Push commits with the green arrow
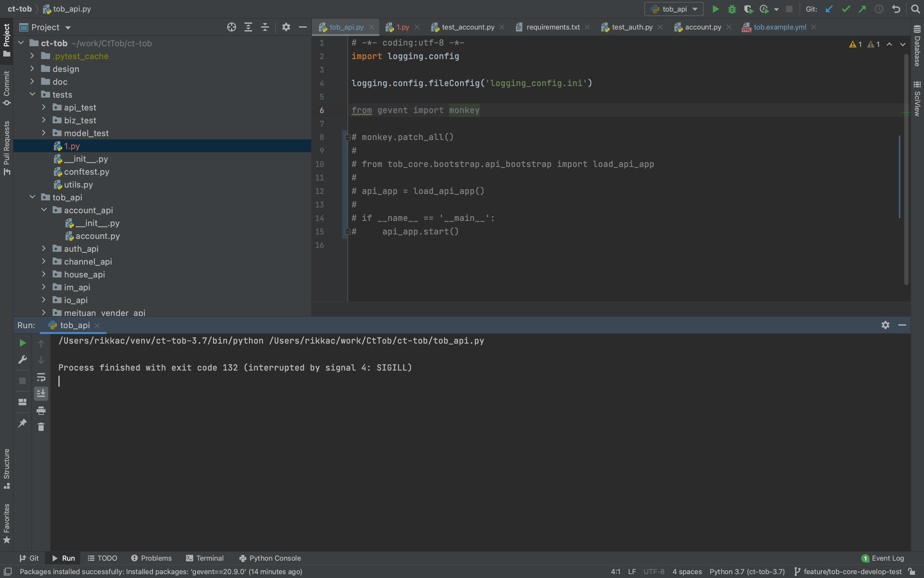 [x=862, y=9]
